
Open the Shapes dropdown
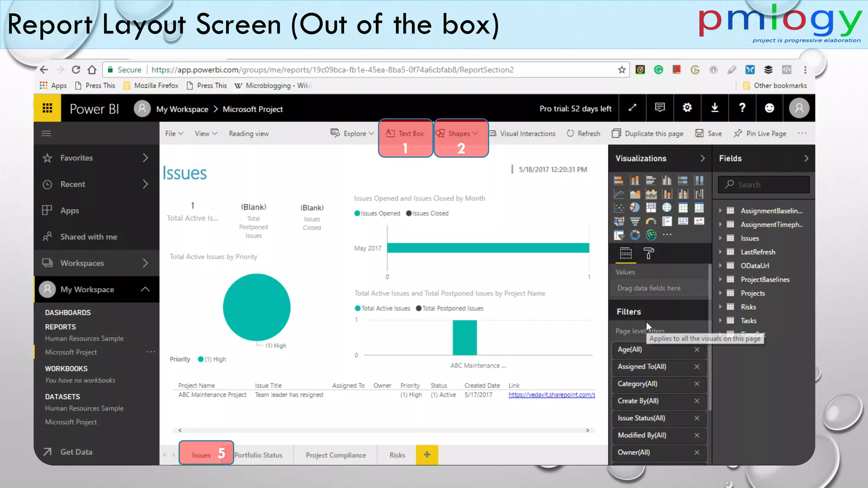(457, 133)
